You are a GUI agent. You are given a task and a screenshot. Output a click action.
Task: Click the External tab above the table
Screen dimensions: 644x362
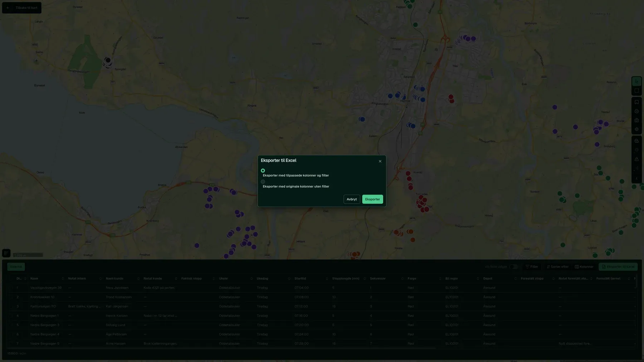(x=16, y=267)
